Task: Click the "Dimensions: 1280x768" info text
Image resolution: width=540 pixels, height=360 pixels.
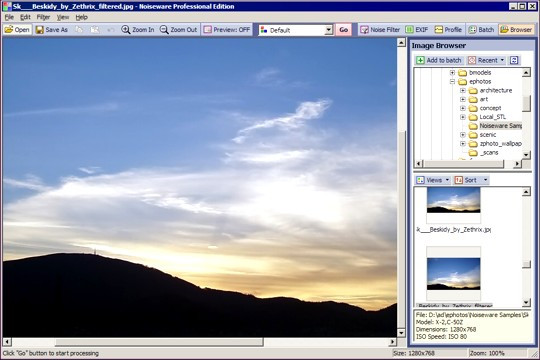Action: 446,330
